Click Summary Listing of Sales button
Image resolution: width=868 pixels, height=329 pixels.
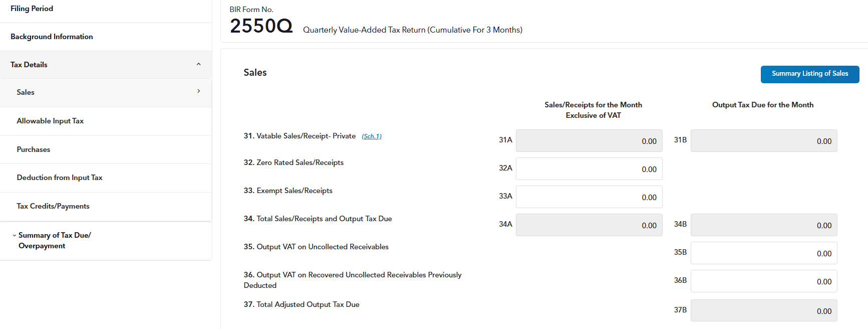[x=809, y=74]
